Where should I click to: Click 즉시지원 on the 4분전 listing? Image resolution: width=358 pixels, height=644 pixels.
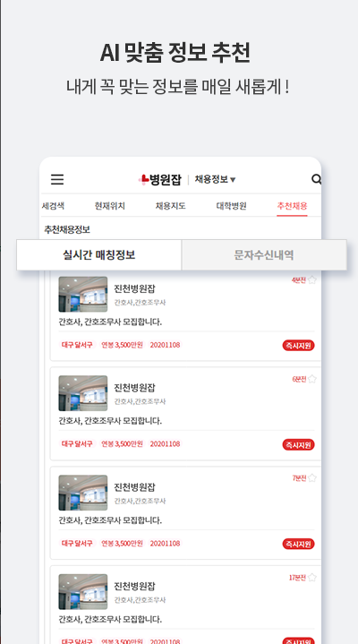pos(298,346)
